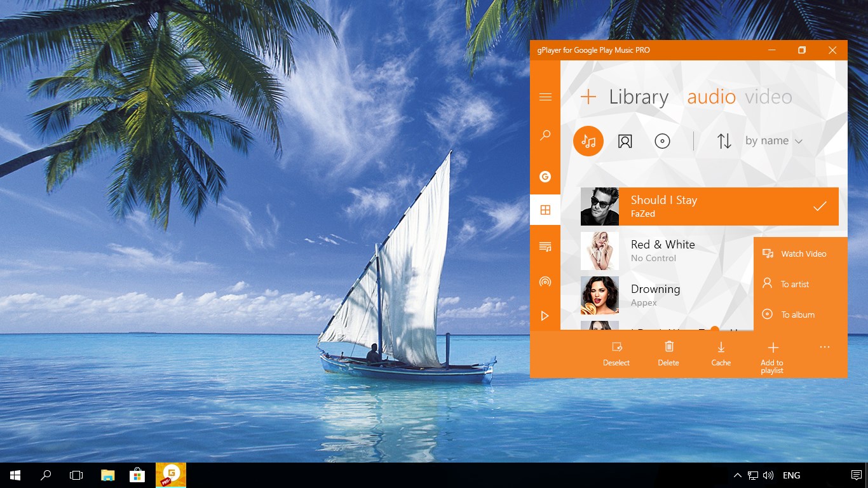The width and height of the screenshot is (868, 488).
Task: Expand the more options ellipsis menu
Action: pos(824,347)
